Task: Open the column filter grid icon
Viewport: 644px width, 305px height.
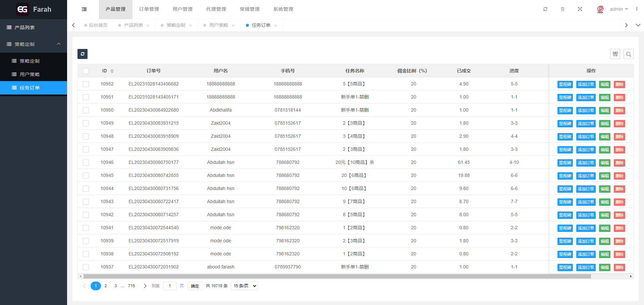Action: pos(615,54)
